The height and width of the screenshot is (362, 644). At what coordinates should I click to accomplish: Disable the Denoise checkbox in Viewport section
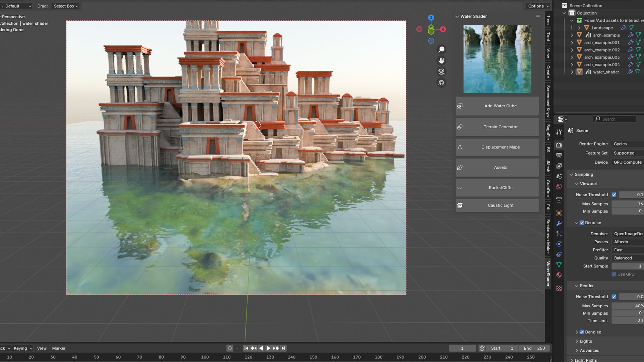click(x=582, y=223)
